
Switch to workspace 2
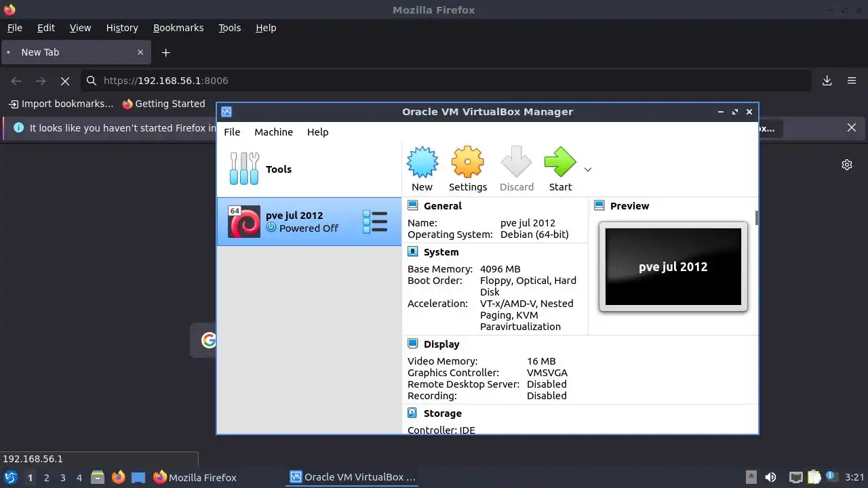click(46, 478)
